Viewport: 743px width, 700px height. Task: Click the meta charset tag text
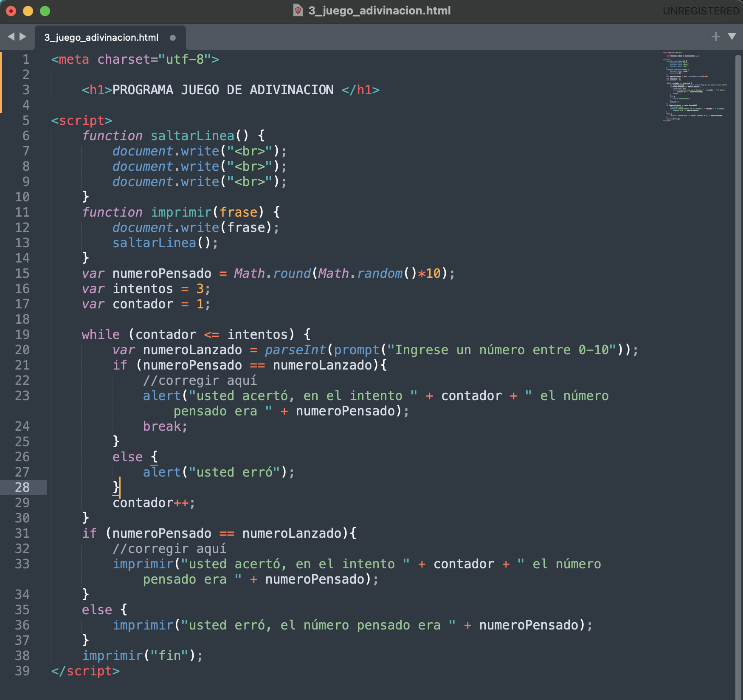click(135, 59)
